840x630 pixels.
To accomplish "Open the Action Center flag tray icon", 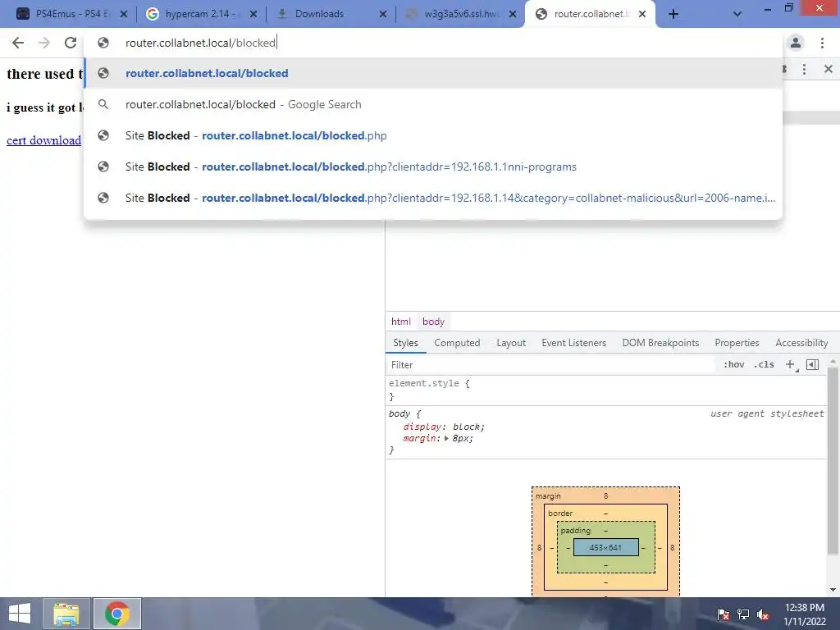I will tap(724, 614).
